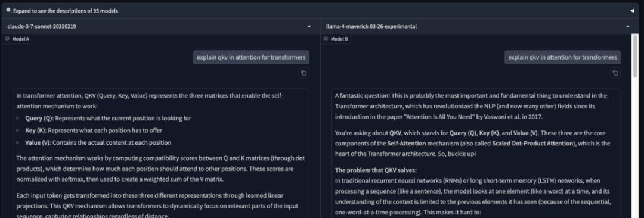Open the llama-4-maverick dropdown arrow

tap(628, 26)
